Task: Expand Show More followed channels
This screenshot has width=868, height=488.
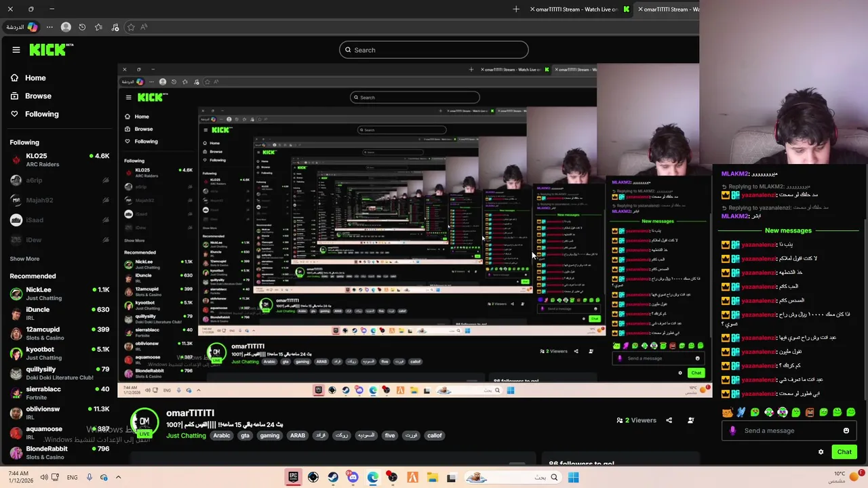Action: pyautogui.click(x=24, y=259)
